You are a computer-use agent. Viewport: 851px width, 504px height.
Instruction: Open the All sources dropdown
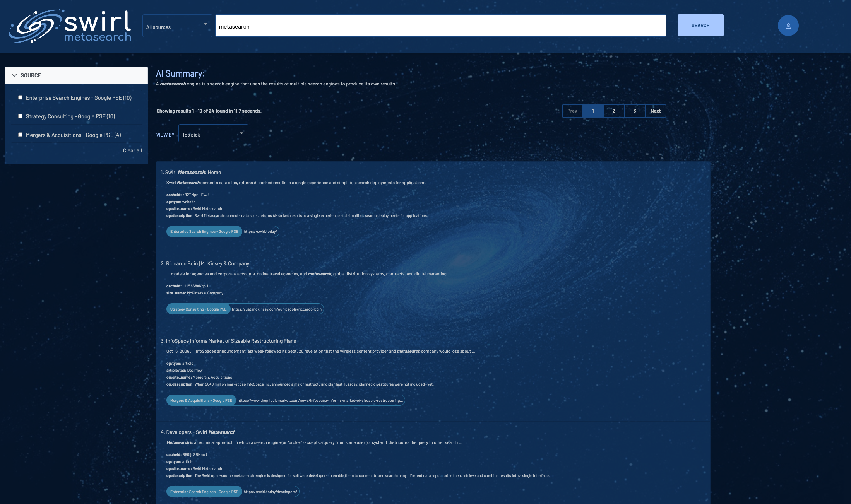(177, 26)
